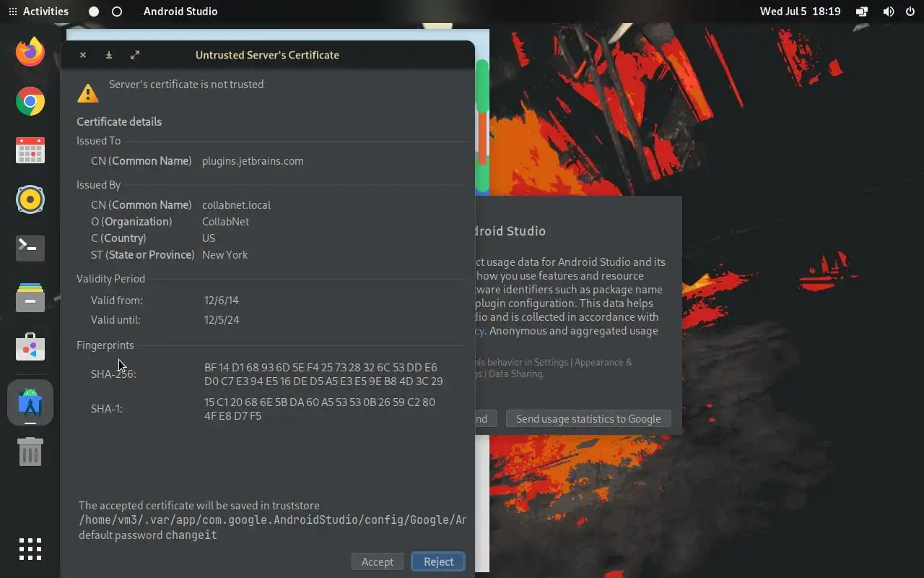This screenshot has width=924, height=578.
Task: Open Firefox from the dock
Action: coord(30,52)
